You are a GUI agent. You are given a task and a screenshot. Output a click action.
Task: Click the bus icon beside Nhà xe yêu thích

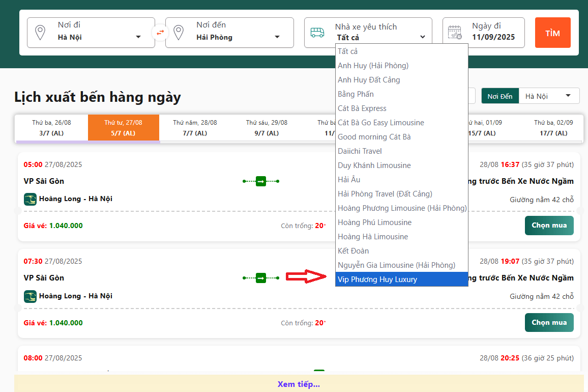point(317,33)
